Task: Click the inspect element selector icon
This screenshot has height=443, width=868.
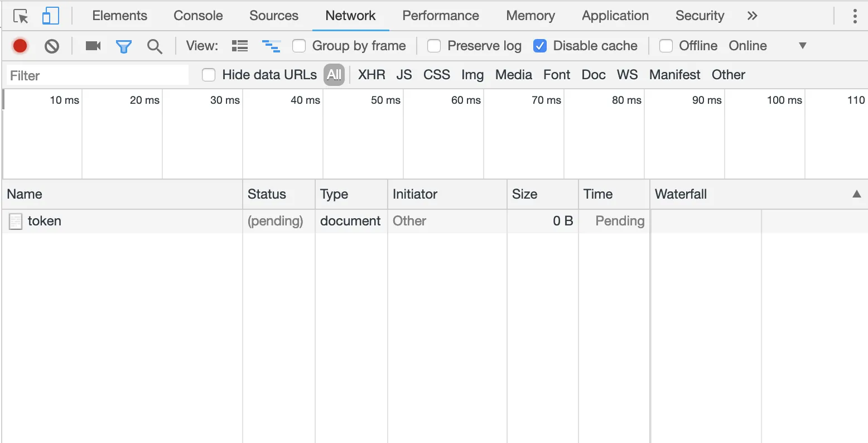Action: [21, 16]
